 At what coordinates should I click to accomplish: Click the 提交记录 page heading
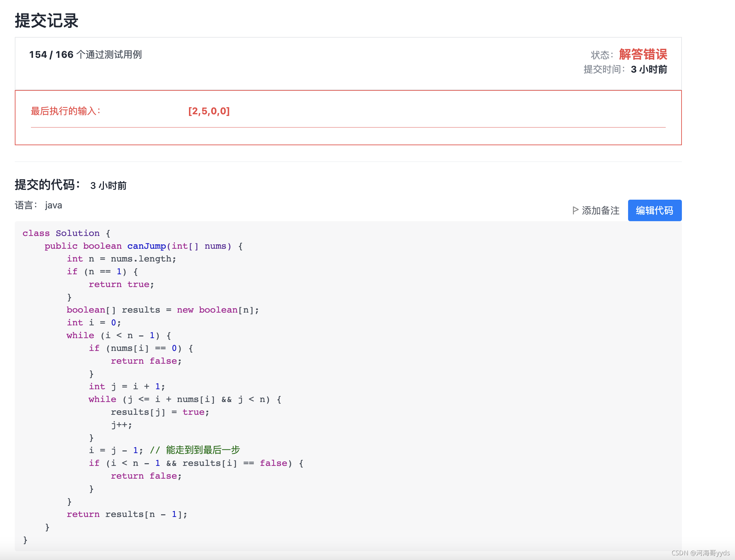[46, 21]
